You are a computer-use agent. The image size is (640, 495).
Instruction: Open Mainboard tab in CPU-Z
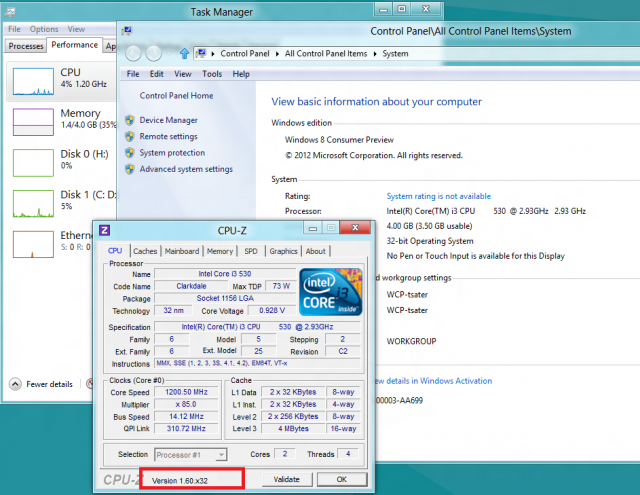pyautogui.click(x=182, y=251)
